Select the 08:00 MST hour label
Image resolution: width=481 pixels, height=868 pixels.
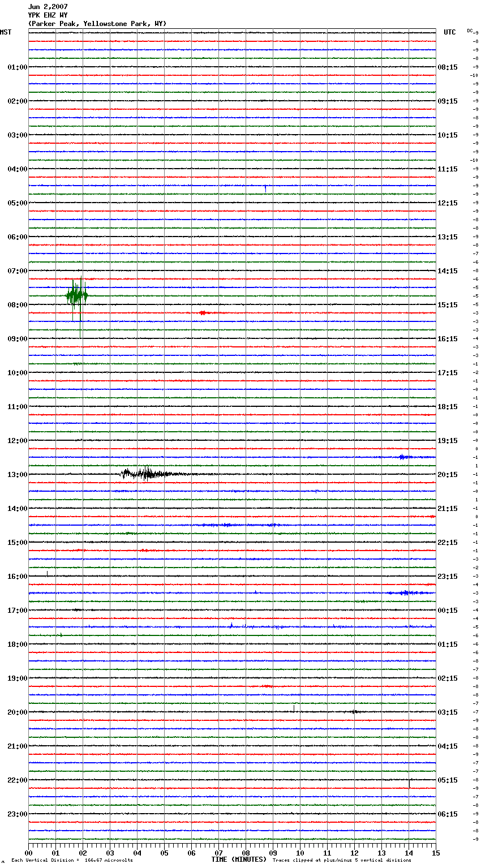[x=18, y=305]
